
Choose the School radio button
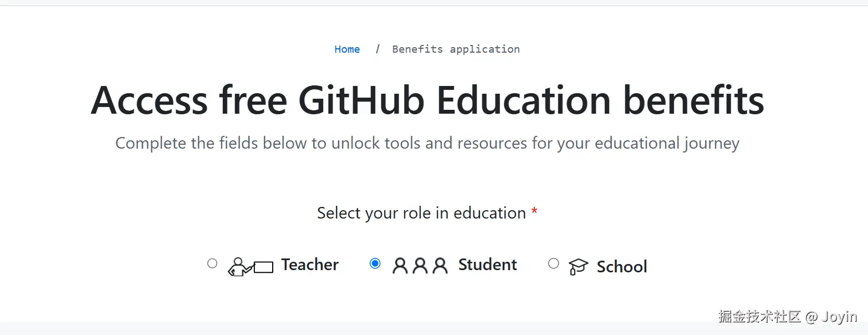[553, 263]
